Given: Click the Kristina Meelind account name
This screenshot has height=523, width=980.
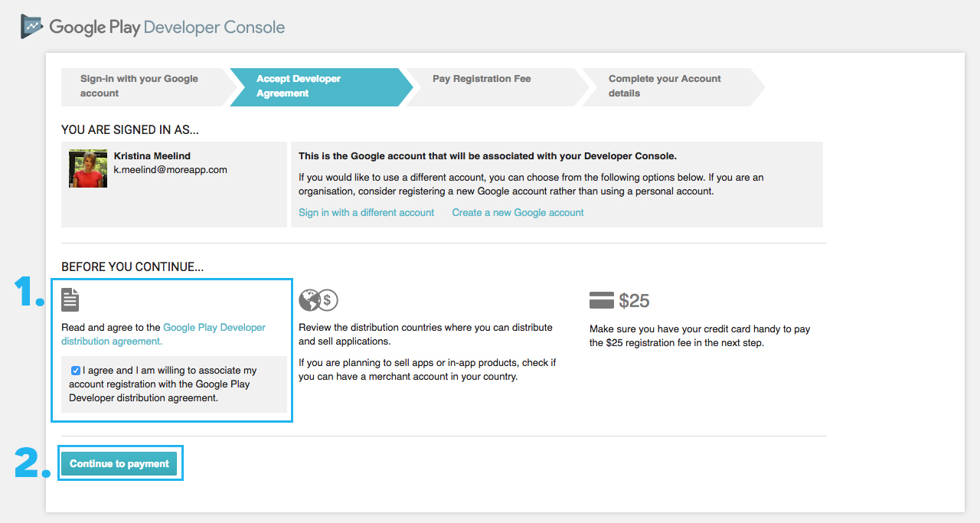Looking at the screenshot, I should 152,156.
